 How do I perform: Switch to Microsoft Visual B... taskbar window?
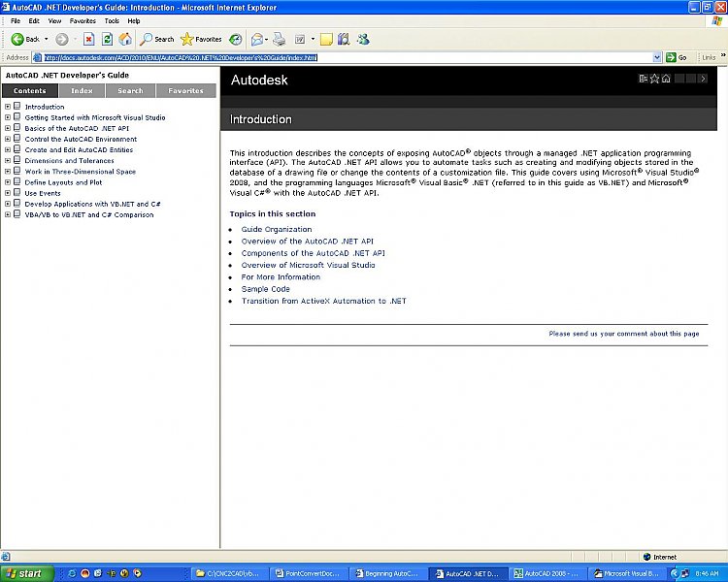[x=627, y=573]
